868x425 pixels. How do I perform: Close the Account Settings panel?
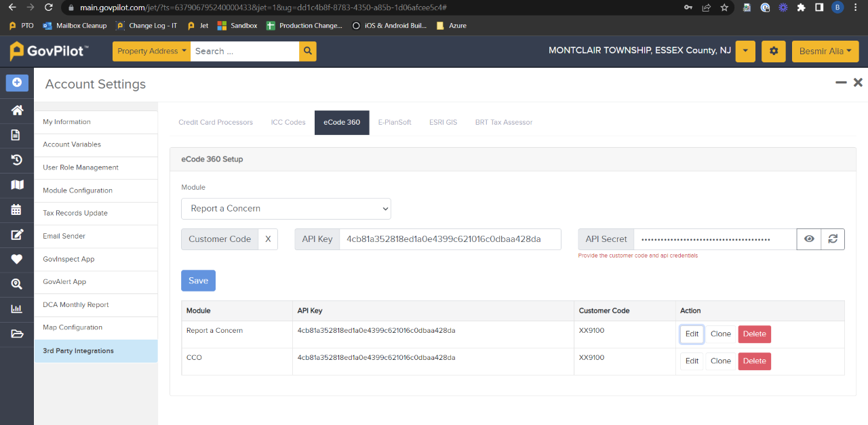coord(858,83)
